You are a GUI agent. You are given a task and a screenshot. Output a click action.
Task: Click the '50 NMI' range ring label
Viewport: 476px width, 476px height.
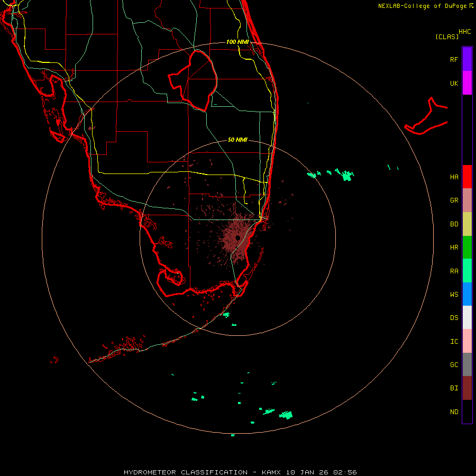pos(237,140)
